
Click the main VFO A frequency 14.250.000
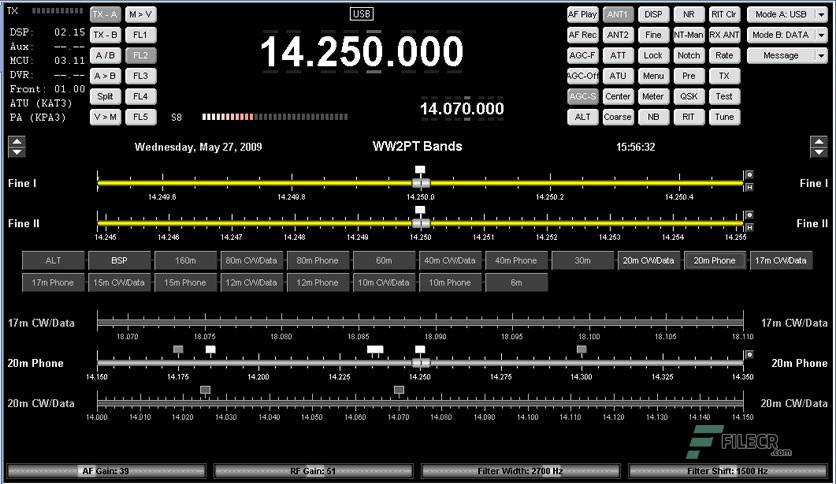tap(361, 52)
